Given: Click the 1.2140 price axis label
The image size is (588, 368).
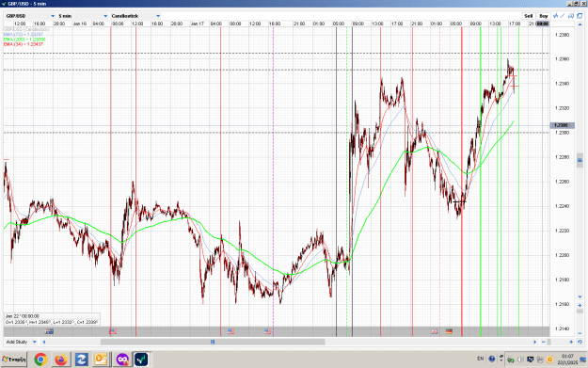Looking at the screenshot, I should pyautogui.click(x=562, y=329).
